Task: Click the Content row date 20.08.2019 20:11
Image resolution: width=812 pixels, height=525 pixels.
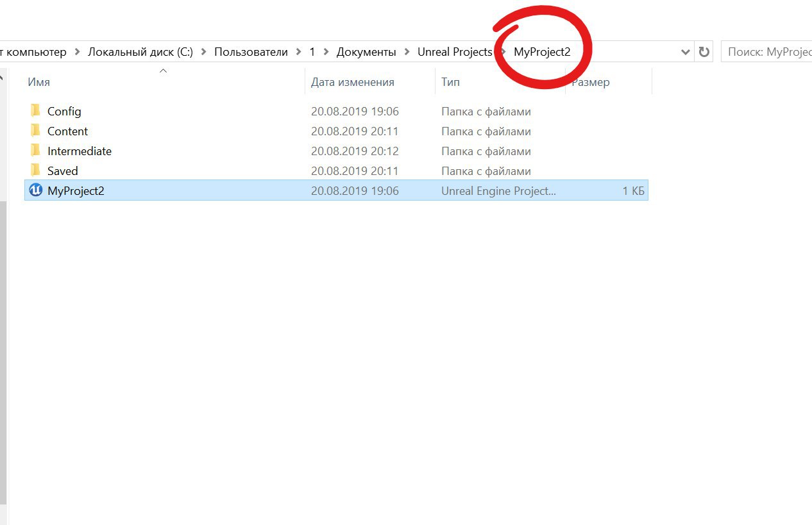Action: pyautogui.click(x=355, y=131)
